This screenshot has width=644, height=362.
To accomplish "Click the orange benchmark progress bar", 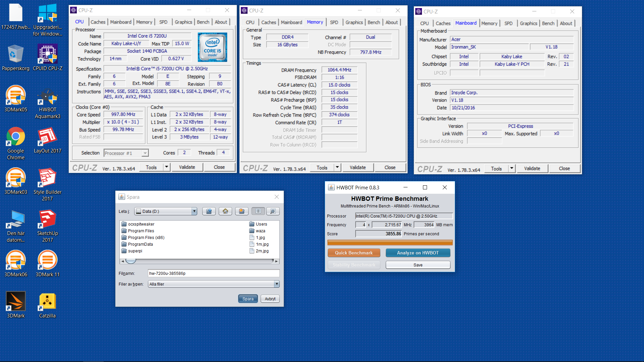I will coord(390,242).
